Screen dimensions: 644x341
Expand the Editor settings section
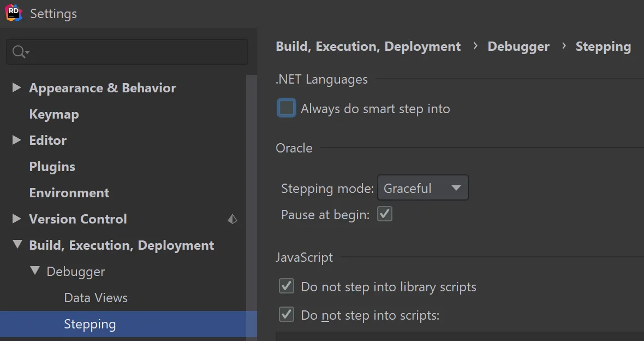16,140
